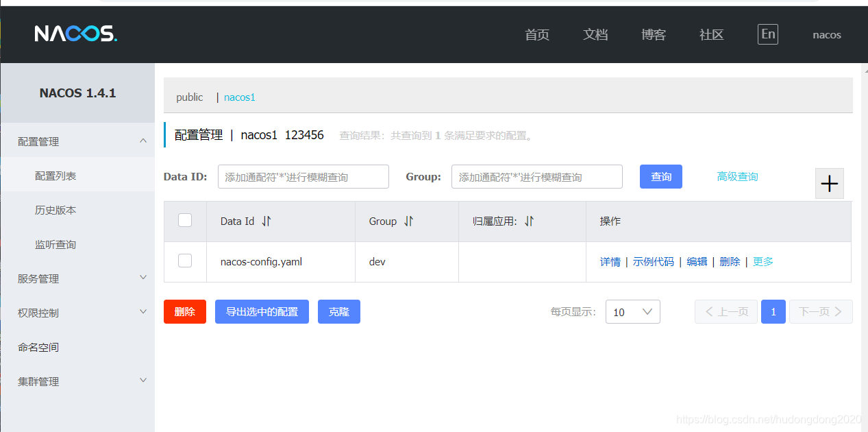This screenshot has width=868, height=432.
Task: Click 删除 link in nacos-config.yaml row
Action: click(x=730, y=261)
